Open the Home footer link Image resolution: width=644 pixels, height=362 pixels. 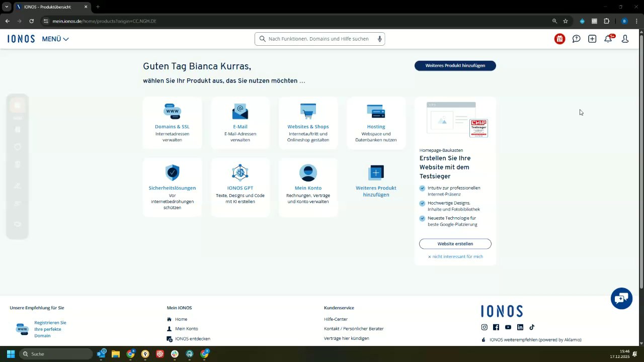pyautogui.click(x=181, y=319)
